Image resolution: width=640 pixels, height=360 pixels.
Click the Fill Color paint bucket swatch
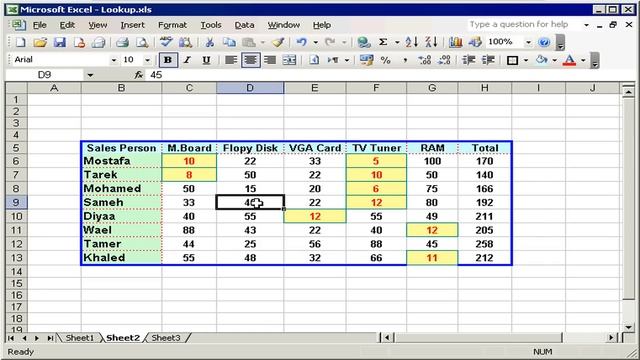click(541, 60)
